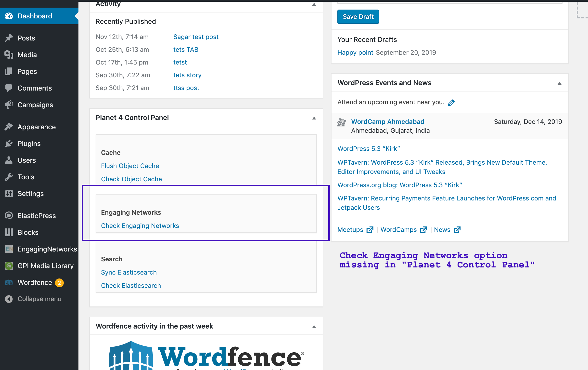
Task: Open the Campaigns menu item
Action: coord(39,105)
